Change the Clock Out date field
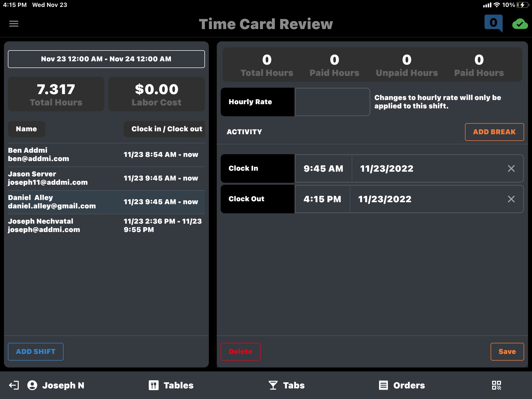Screen dimensions: 532x399 (x=385, y=199)
